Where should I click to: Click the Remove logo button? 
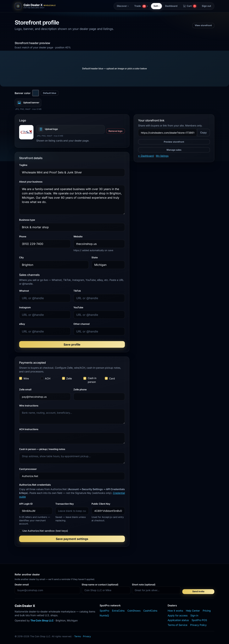click(x=115, y=131)
